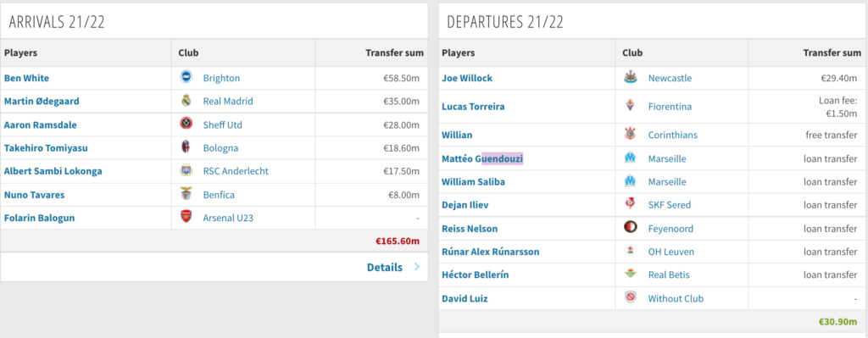Image resolution: width=868 pixels, height=338 pixels.
Task: Click the Feyenoord club crest icon
Action: point(630,228)
